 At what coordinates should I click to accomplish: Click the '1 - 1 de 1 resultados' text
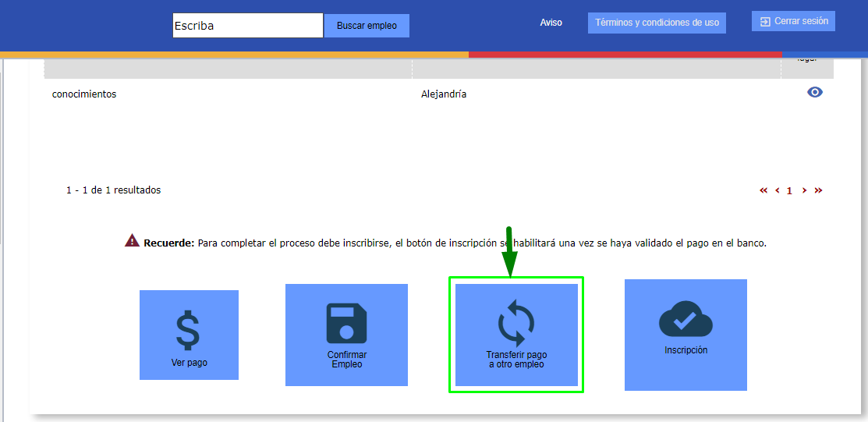[x=114, y=190]
